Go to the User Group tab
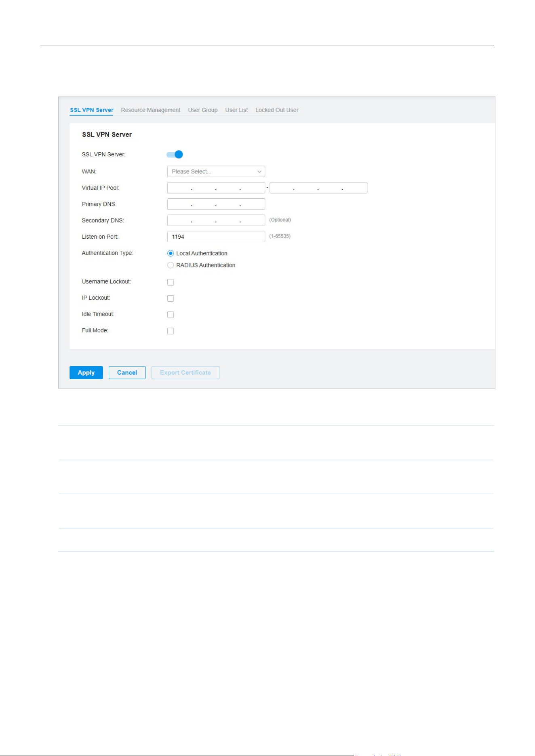 (x=202, y=110)
